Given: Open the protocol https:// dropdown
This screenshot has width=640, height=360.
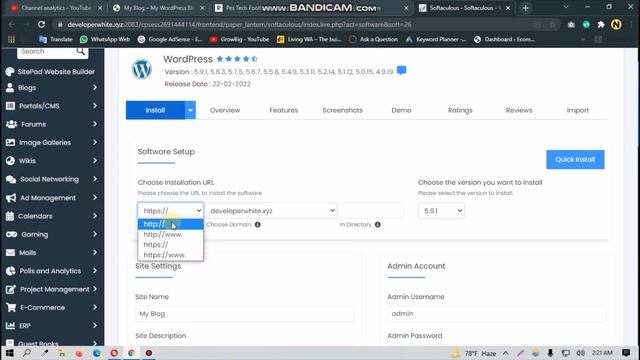Looking at the screenshot, I should pos(171,211).
